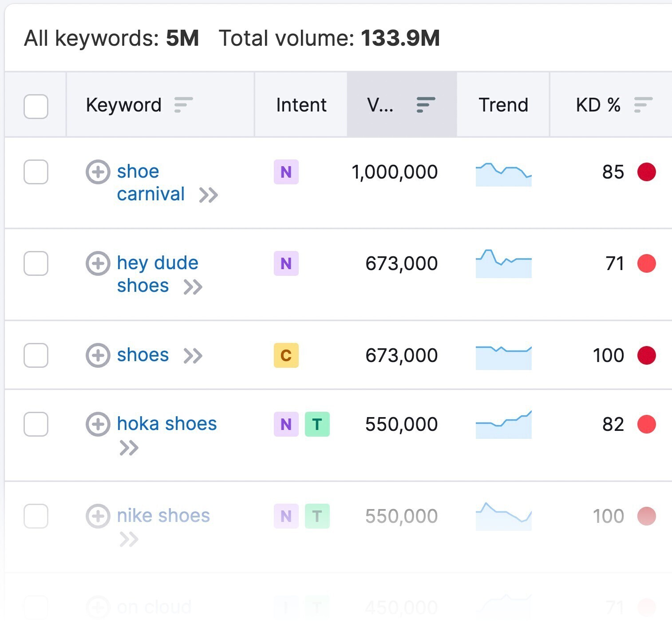Screen dimensions: 672x621
Task: Click hey dude shoes volume 673,000
Action: click(402, 264)
